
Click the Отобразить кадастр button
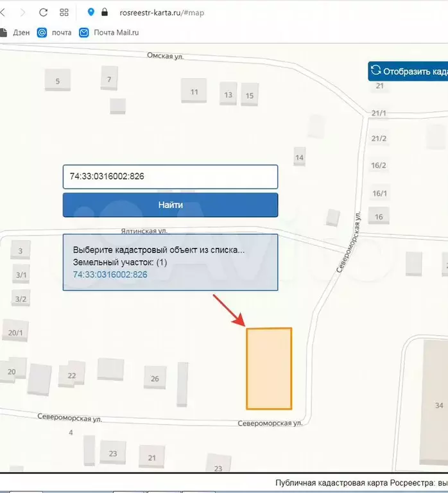[408, 71]
